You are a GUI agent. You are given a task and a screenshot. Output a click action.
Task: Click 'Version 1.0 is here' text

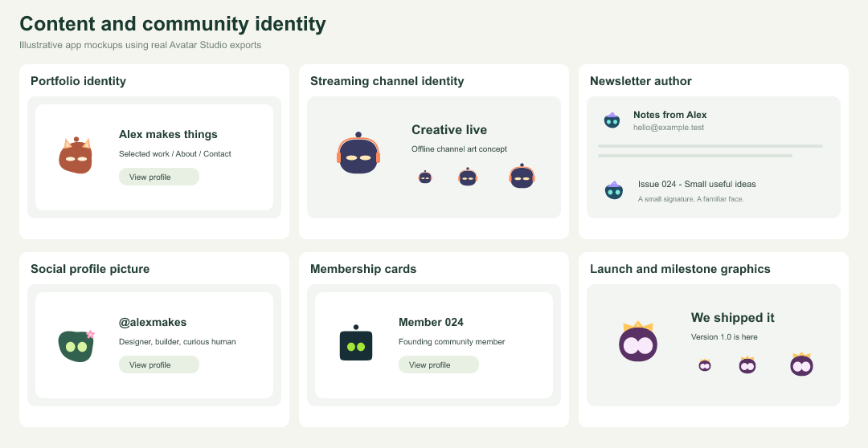point(724,337)
